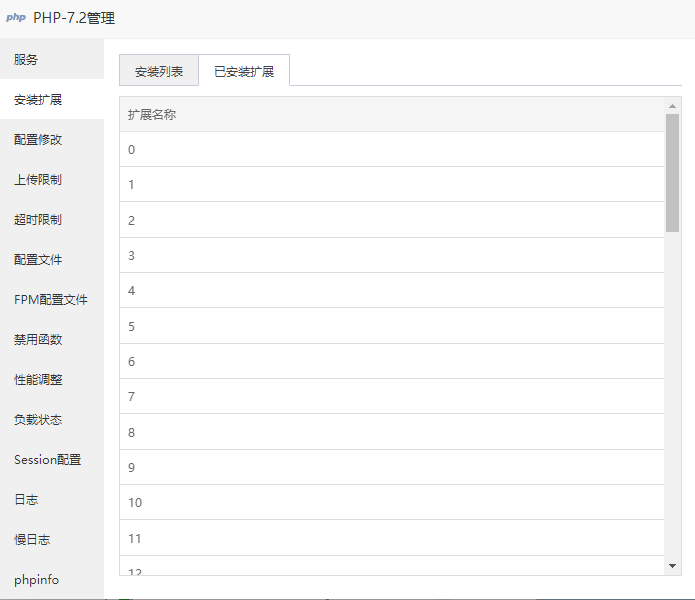Click the extension list scrollbar thumb
This screenshot has height=600, width=695.
tap(672, 173)
